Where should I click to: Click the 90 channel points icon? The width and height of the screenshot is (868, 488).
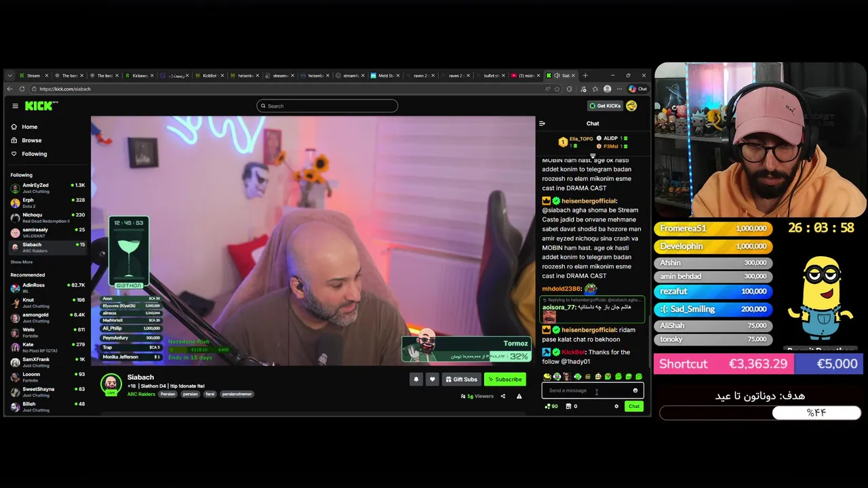coord(551,407)
